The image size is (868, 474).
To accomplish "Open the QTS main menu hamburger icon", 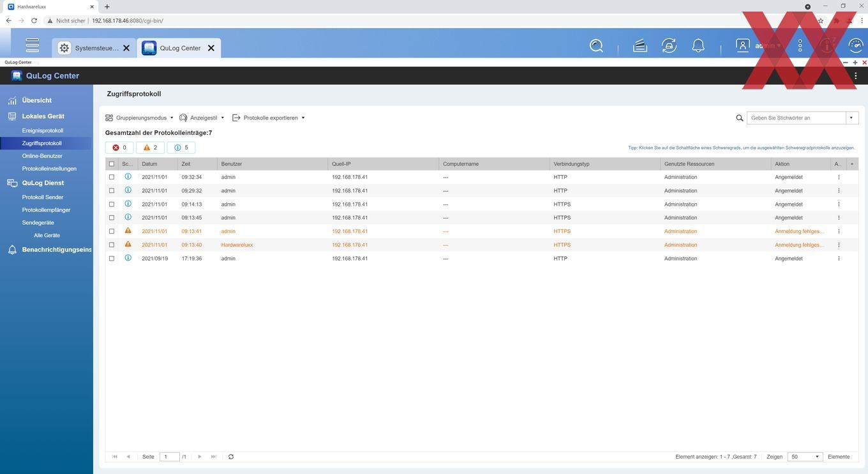I will point(32,46).
